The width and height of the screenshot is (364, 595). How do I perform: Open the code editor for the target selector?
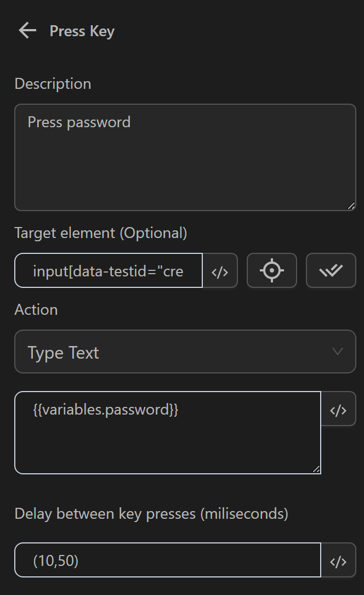click(x=220, y=270)
